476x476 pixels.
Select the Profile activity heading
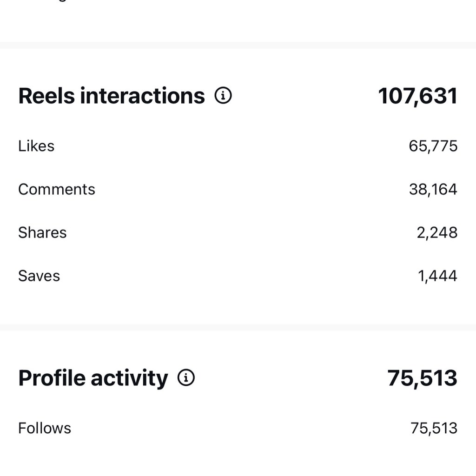pos(93,378)
